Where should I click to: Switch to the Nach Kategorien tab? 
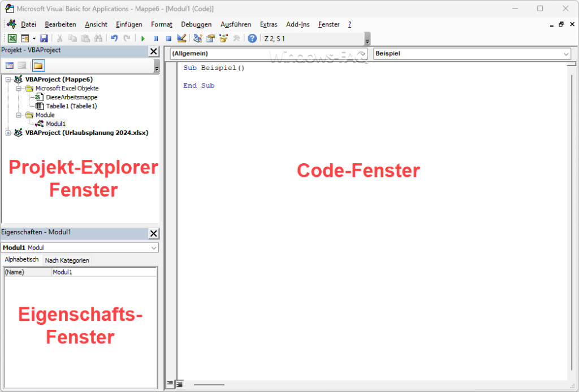tap(67, 260)
